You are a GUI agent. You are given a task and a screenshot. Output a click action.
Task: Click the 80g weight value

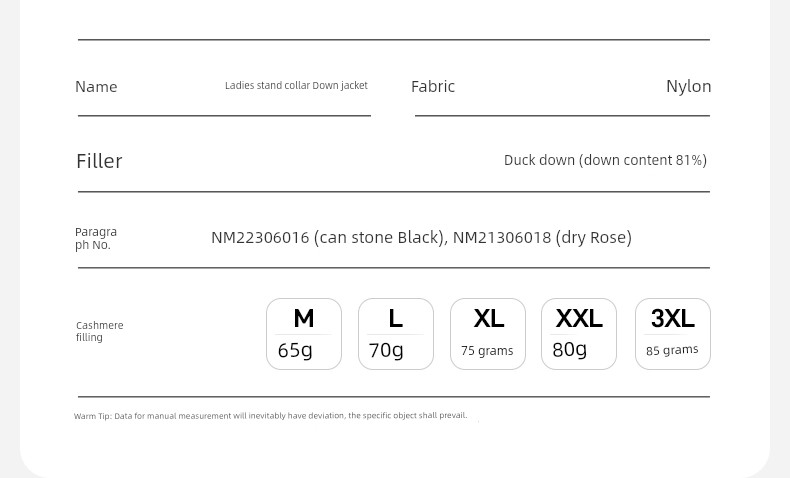click(x=570, y=349)
